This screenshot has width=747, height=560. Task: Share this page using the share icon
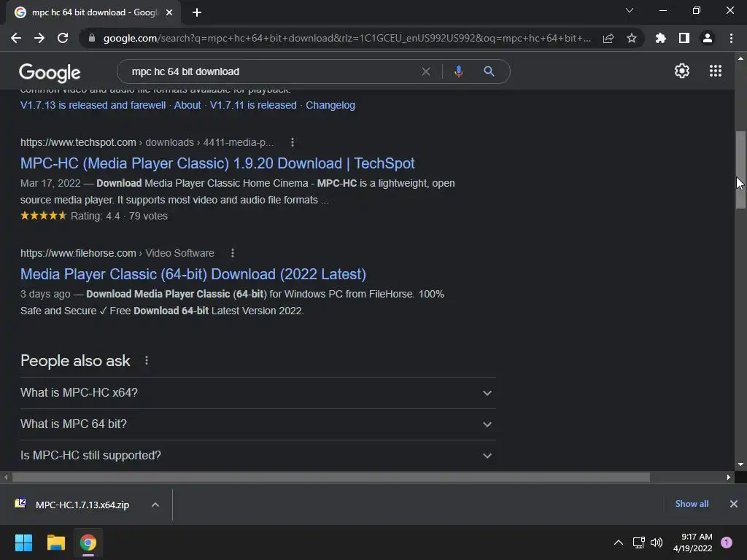(x=608, y=38)
